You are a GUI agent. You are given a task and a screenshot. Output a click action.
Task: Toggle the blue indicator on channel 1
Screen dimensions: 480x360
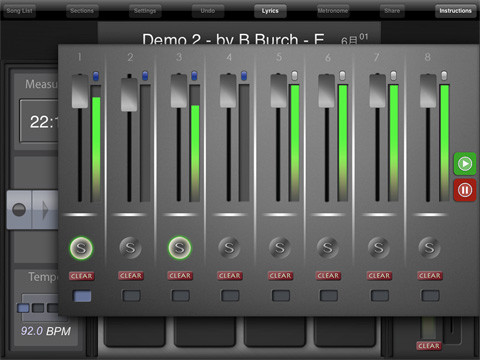click(x=96, y=76)
